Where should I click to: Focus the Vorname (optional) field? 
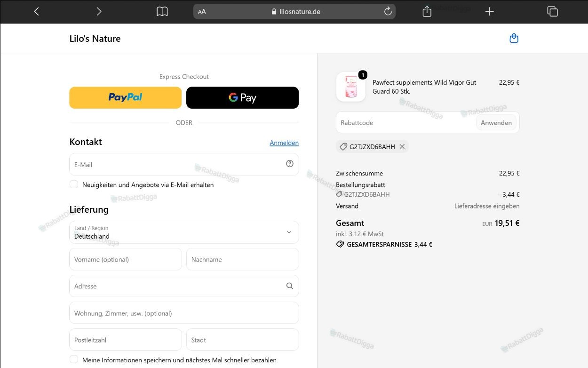click(125, 259)
